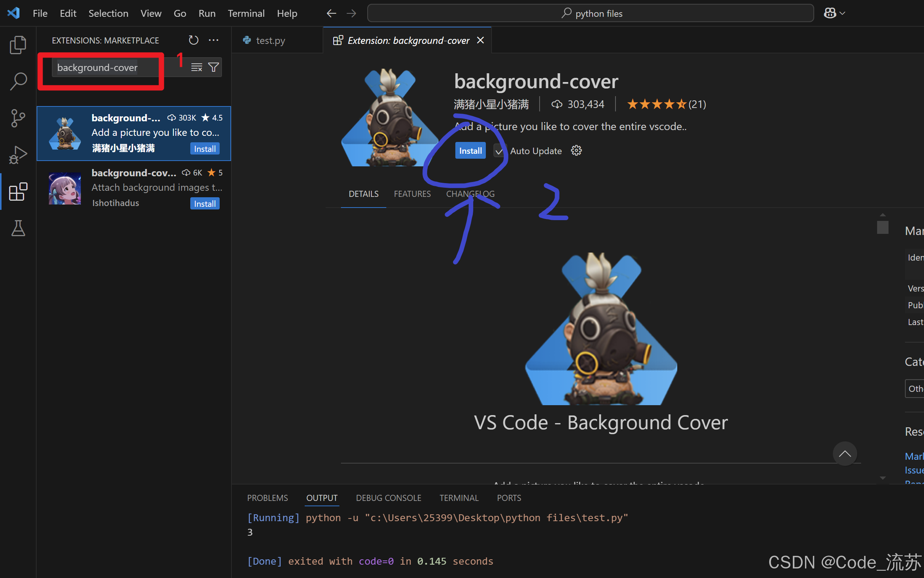This screenshot has width=924, height=578.
Task: Click the VS Code - Background Cover heading
Action: tap(601, 422)
